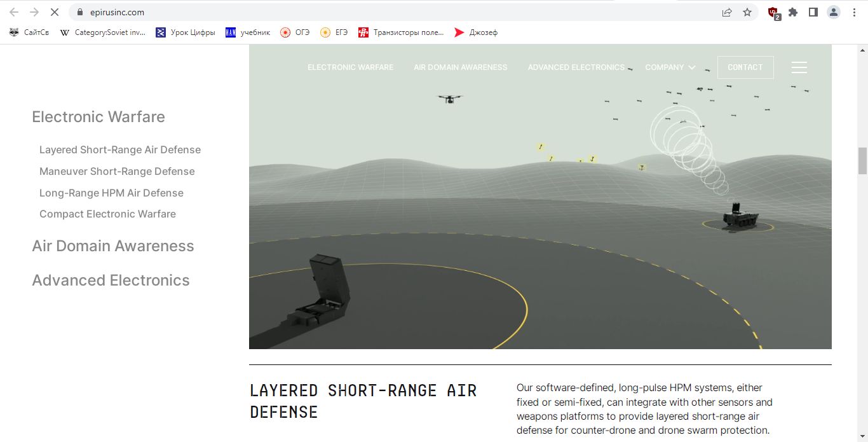The width and height of the screenshot is (868, 442).
Task: Go to Long-Range HPM Air Defense link
Action: (111, 193)
